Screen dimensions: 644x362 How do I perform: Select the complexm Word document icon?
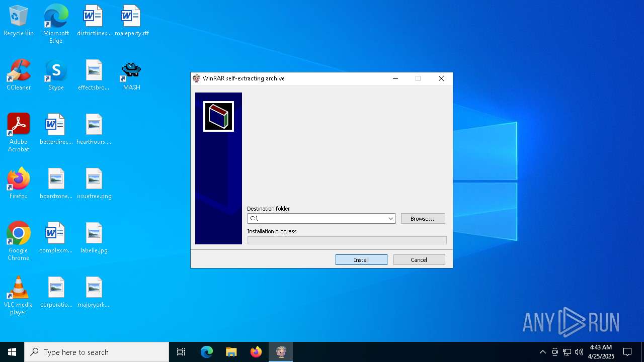tap(56, 238)
